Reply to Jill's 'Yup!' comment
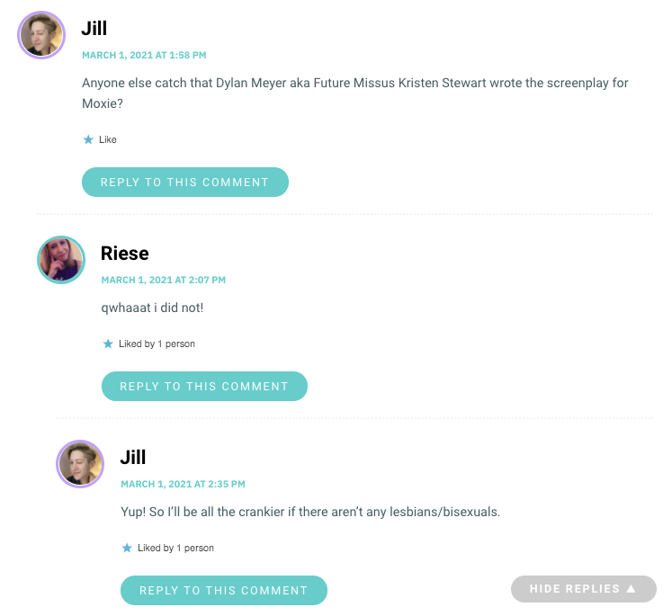Image resolution: width=672 pixels, height=616 pixels. [224, 590]
